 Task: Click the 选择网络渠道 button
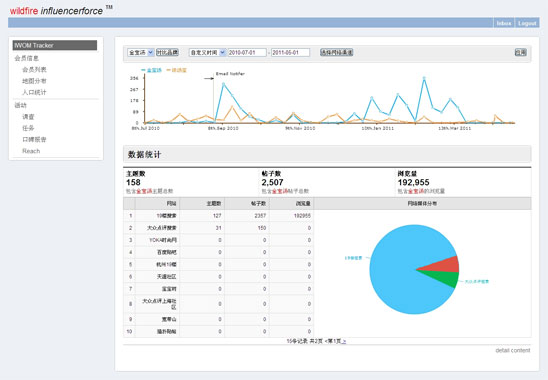337,52
